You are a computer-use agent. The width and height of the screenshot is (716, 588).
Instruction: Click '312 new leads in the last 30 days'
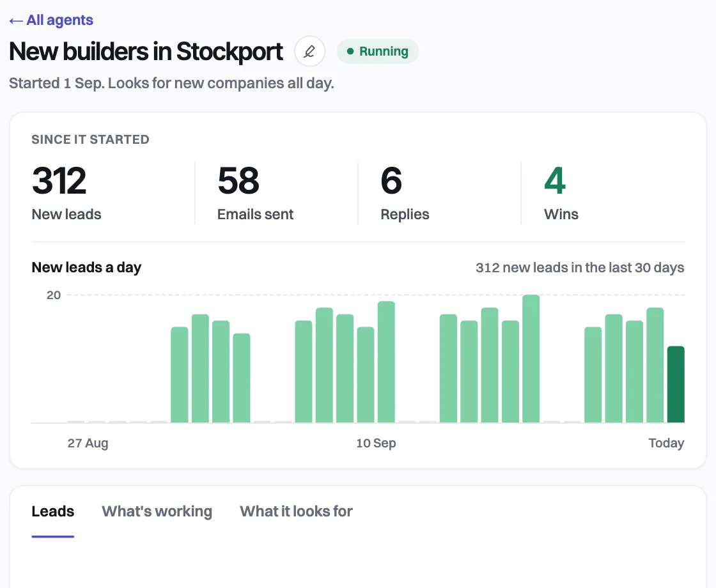coord(580,268)
